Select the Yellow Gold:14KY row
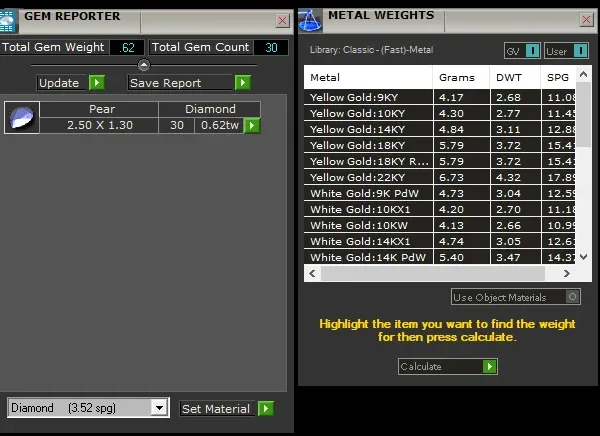Screen dimensions: 600x436 pyautogui.click(x=440, y=129)
